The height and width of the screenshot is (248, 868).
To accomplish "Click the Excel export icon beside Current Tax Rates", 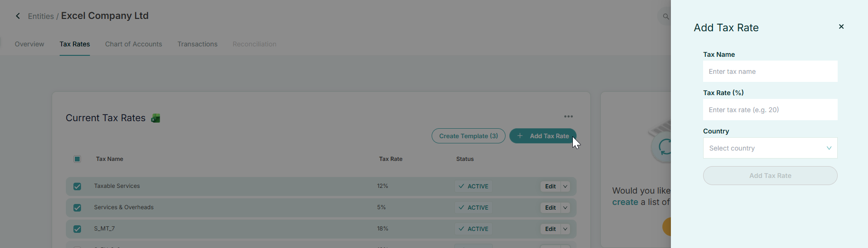I will coord(155,118).
